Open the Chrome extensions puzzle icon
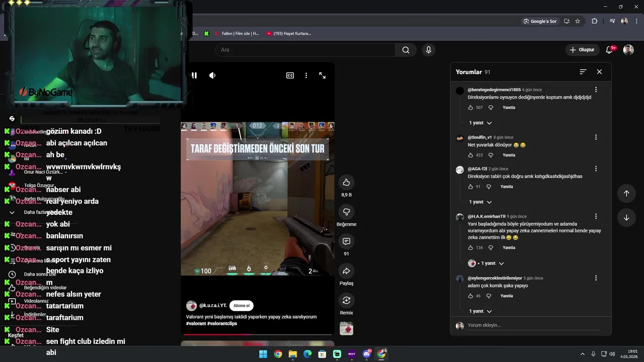Viewport: 644px width, 362px height. tap(595, 21)
